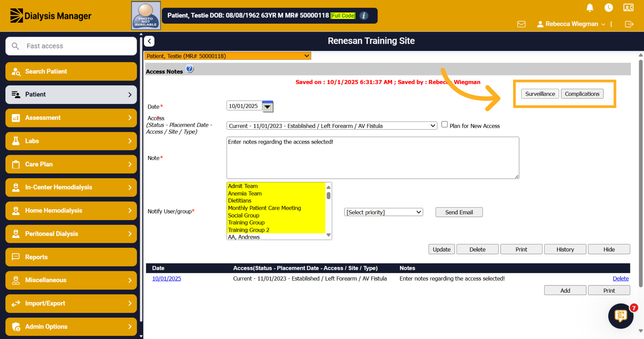Open the patient selector dropdown
The height and width of the screenshot is (339, 644).
tap(228, 56)
